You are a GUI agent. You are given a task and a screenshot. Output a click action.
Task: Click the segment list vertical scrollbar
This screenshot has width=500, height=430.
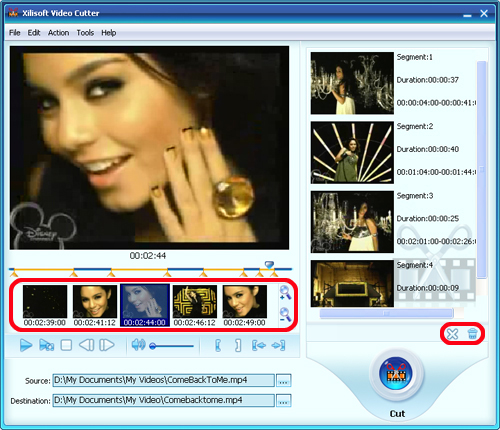tap(482, 170)
